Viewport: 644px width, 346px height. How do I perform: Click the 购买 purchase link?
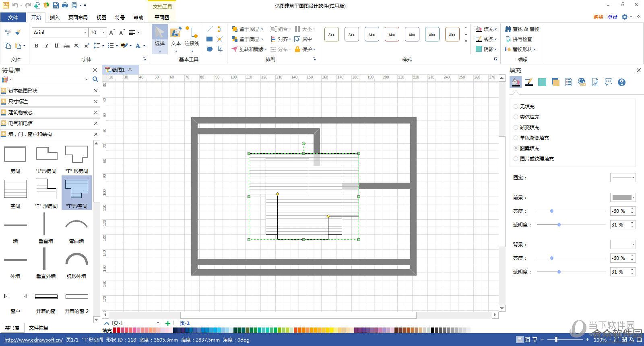598,17
